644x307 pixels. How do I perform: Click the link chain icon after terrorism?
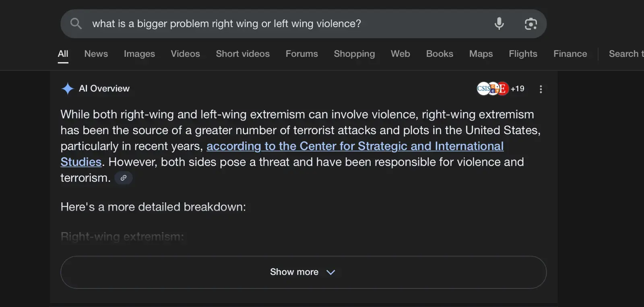coord(124,178)
